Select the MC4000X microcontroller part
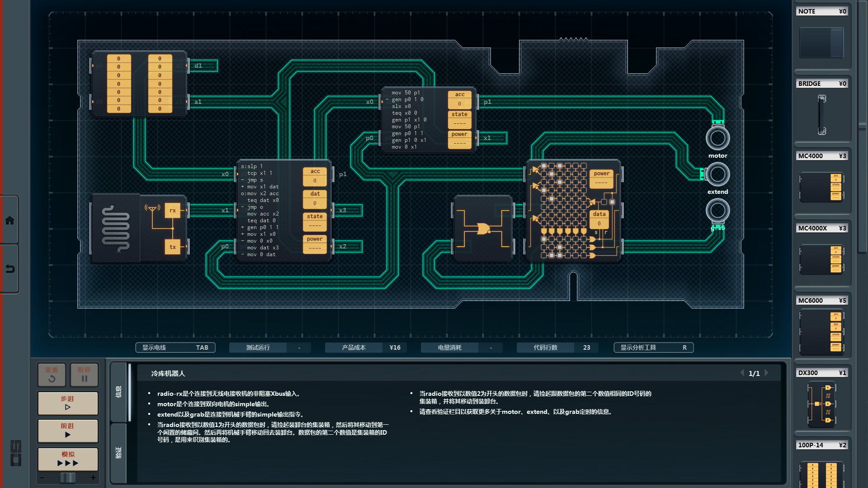 [x=821, y=259]
